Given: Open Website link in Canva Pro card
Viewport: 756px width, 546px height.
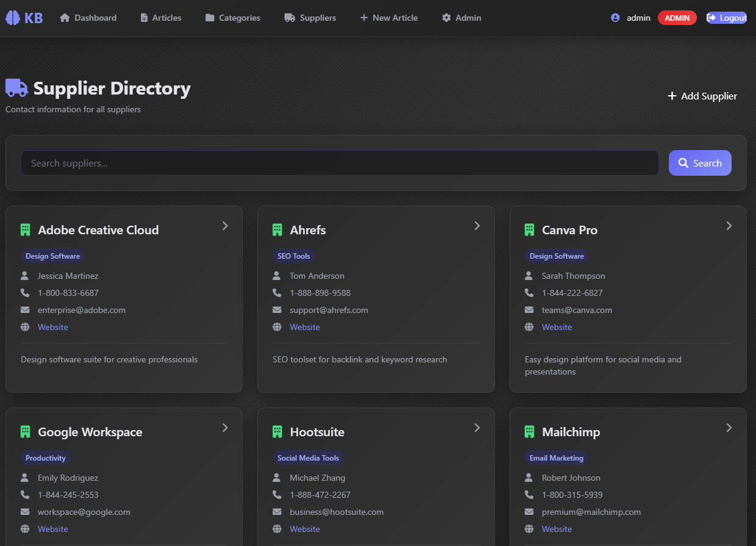Looking at the screenshot, I should click(557, 327).
